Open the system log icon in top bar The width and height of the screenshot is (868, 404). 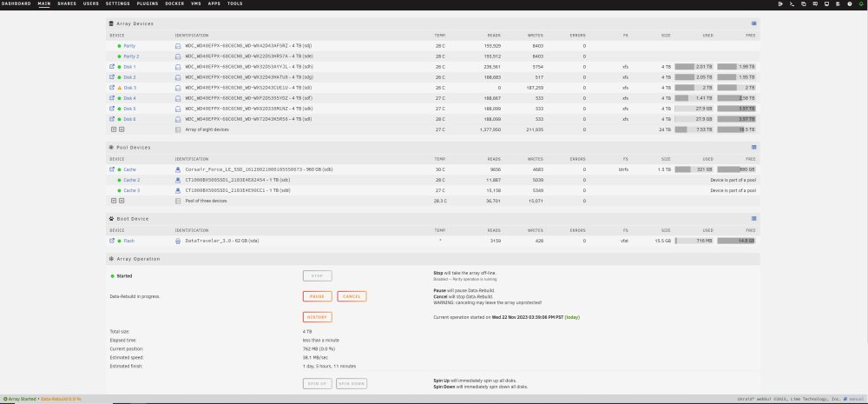(838, 3)
